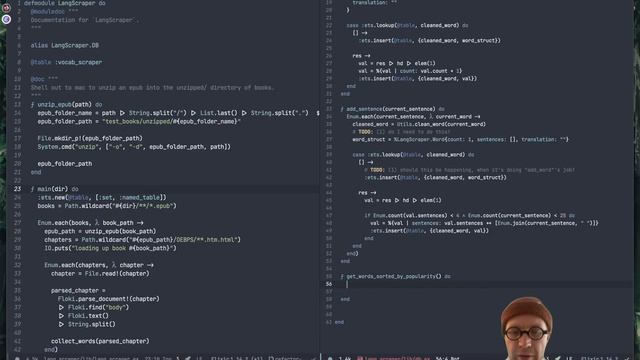Click the red circular icon beside line 1
Viewport: 640px width, 360px height.
[6, 7]
